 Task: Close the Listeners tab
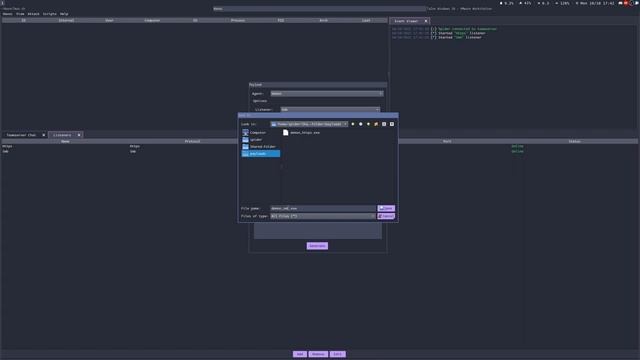[x=79, y=135]
